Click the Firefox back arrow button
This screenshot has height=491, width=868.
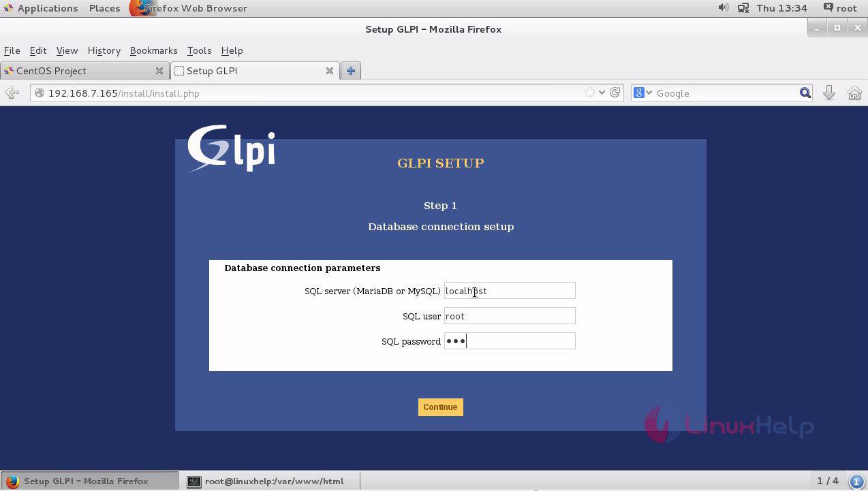[x=12, y=93]
